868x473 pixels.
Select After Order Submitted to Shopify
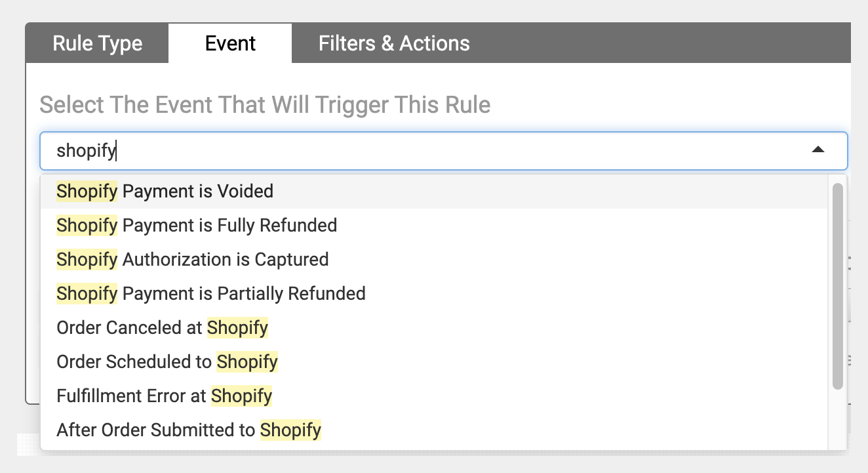433,430
